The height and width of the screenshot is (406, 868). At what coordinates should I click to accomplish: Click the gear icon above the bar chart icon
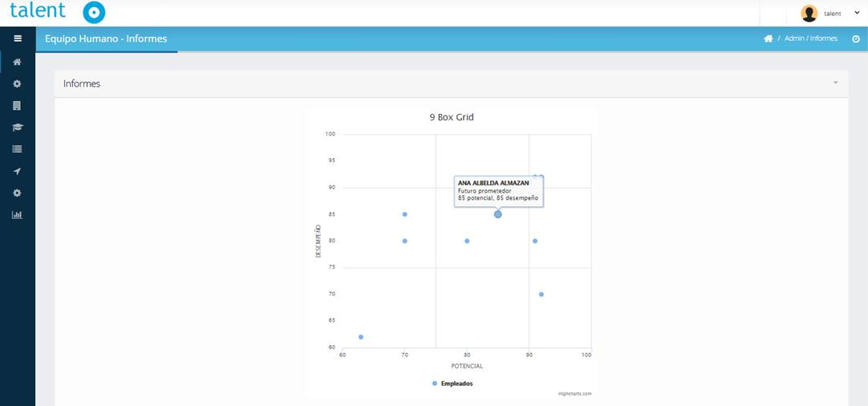[17, 193]
